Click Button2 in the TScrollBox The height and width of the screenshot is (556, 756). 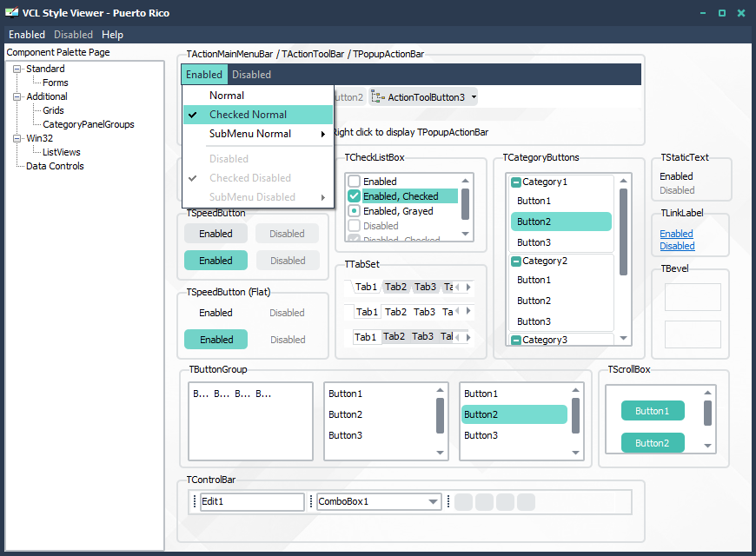[x=653, y=443]
